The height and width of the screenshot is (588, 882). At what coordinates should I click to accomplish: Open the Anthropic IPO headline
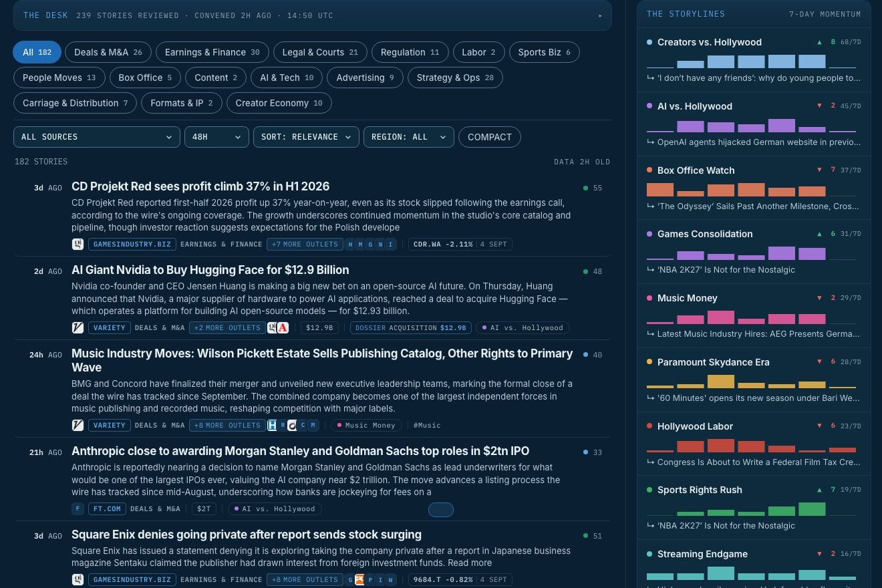pos(301,451)
